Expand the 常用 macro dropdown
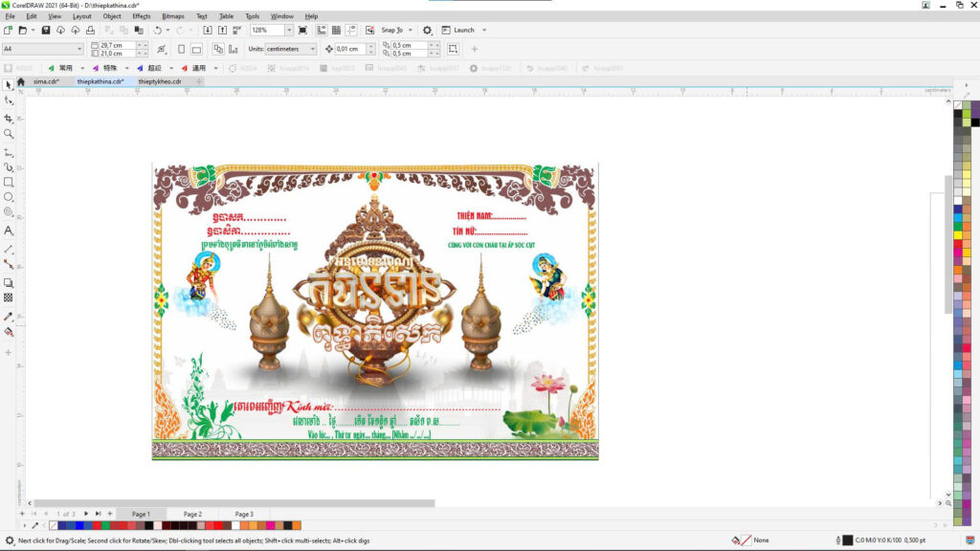 click(82, 68)
